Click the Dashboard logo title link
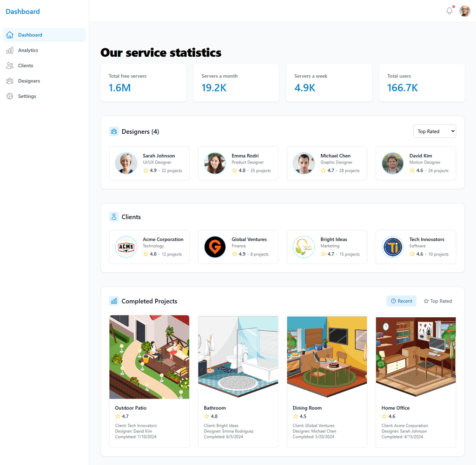Viewport: 476px width, 465px height. pyautogui.click(x=23, y=12)
